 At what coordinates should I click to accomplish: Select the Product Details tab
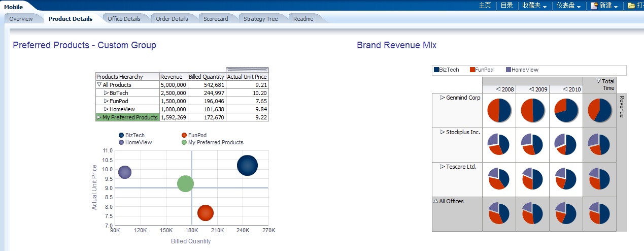coord(71,19)
